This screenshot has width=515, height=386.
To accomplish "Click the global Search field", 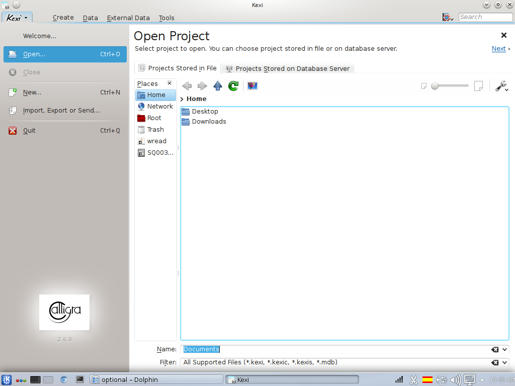I will tap(485, 17).
